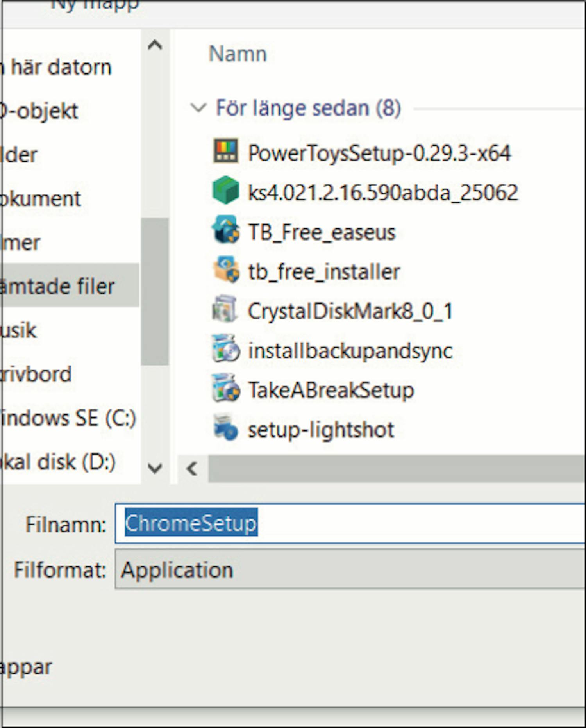Select file name ks4.021.2.16.590abda_25062
Image resolution: width=586 pixels, height=728 pixels.
point(383,192)
